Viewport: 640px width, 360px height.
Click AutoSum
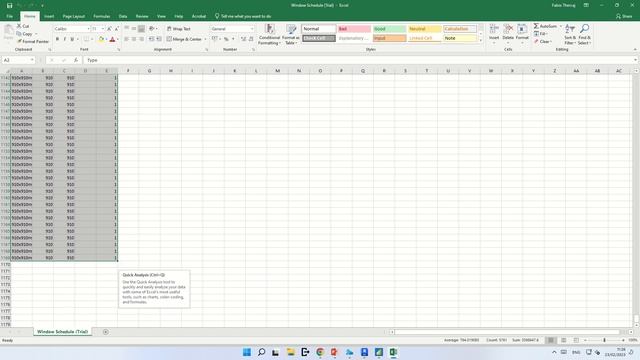(545, 26)
